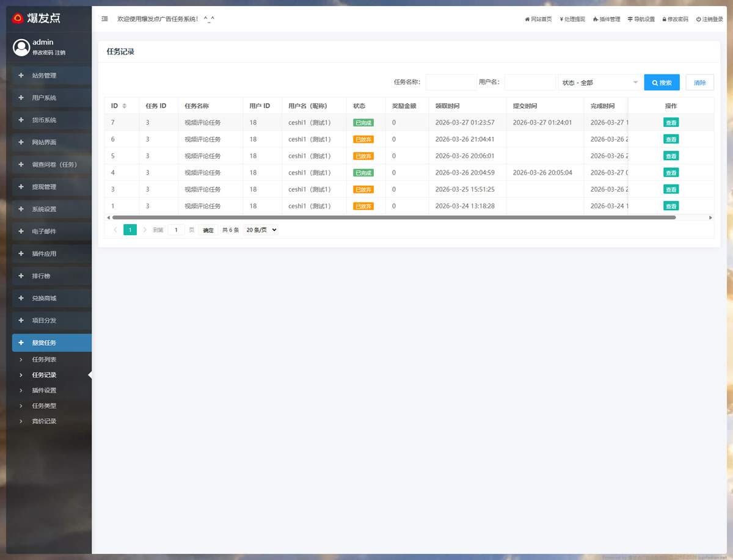Open the 20 条/页 page size dropdown
The height and width of the screenshot is (560, 733).
coord(261,230)
